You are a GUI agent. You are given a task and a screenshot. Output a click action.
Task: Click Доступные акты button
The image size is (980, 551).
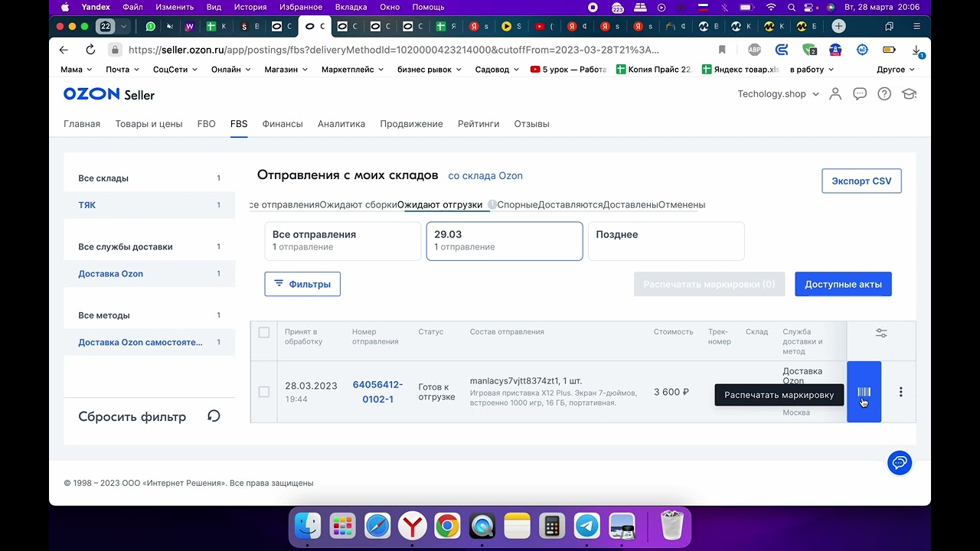click(x=843, y=284)
